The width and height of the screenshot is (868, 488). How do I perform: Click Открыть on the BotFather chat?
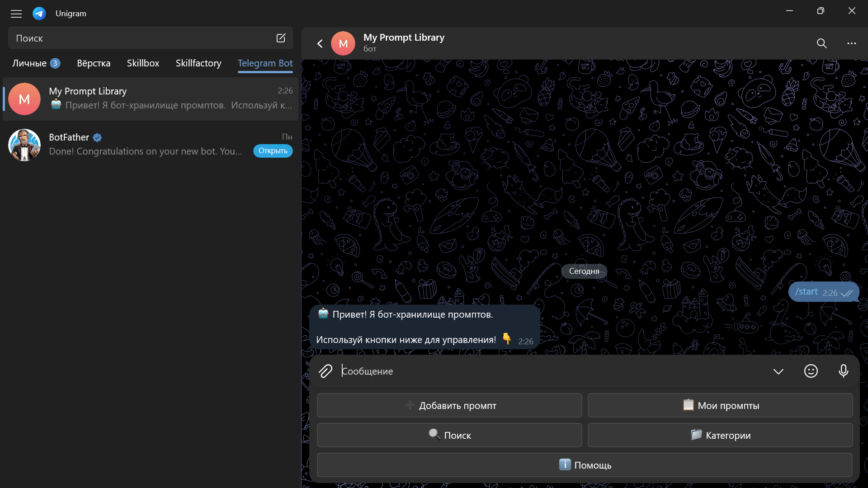273,150
